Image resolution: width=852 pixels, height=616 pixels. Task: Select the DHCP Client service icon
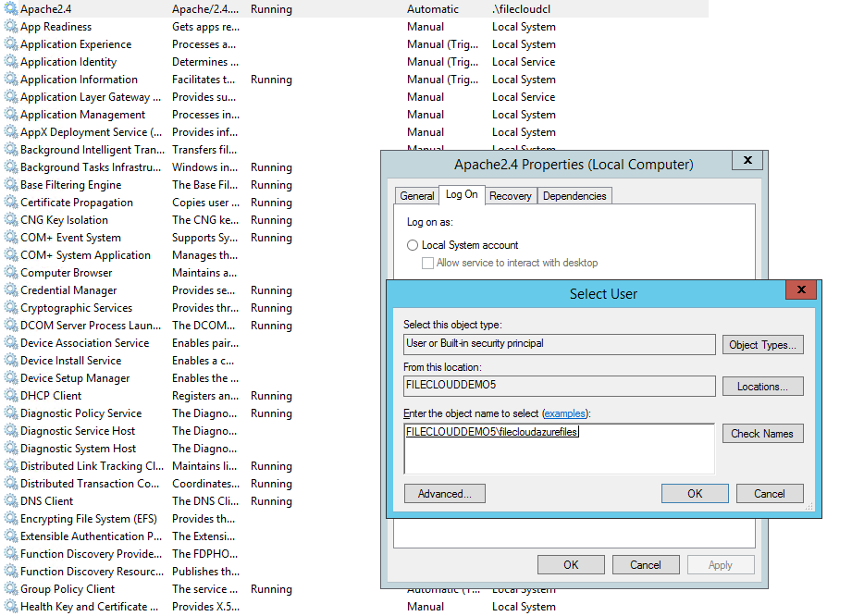click(10, 396)
